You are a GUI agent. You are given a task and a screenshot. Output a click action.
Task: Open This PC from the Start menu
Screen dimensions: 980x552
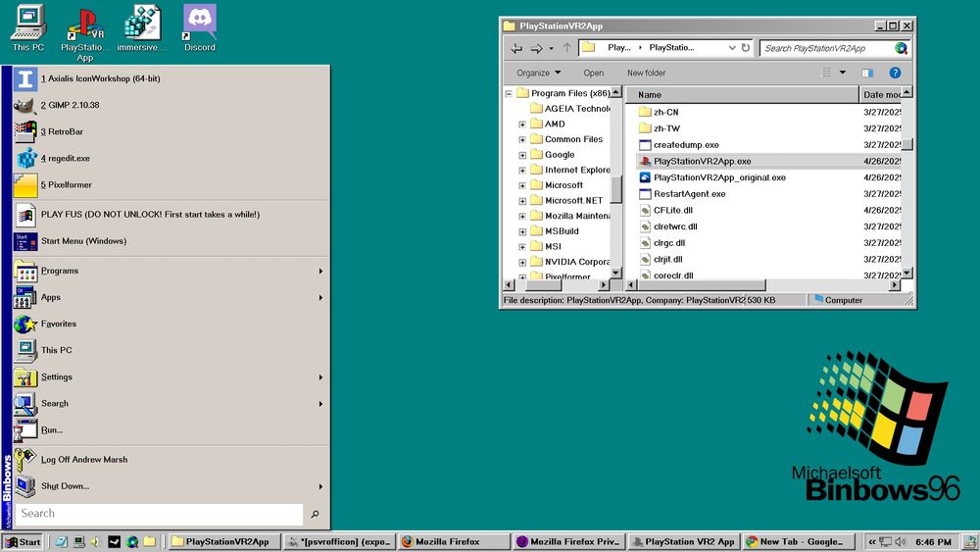click(x=171, y=350)
